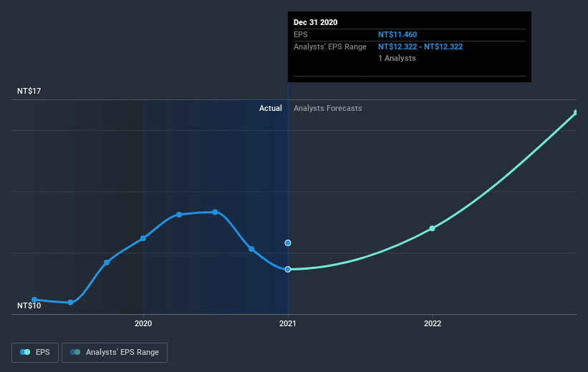The width and height of the screenshot is (588, 372).
Task: Click the 'Analysts Forecasts' label
Action: [x=328, y=108]
